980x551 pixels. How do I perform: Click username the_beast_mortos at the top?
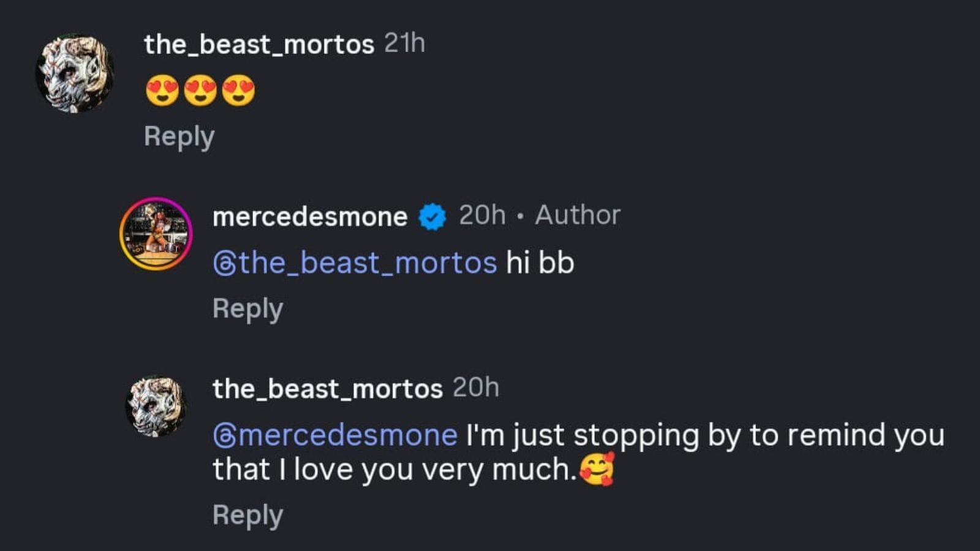click(257, 44)
